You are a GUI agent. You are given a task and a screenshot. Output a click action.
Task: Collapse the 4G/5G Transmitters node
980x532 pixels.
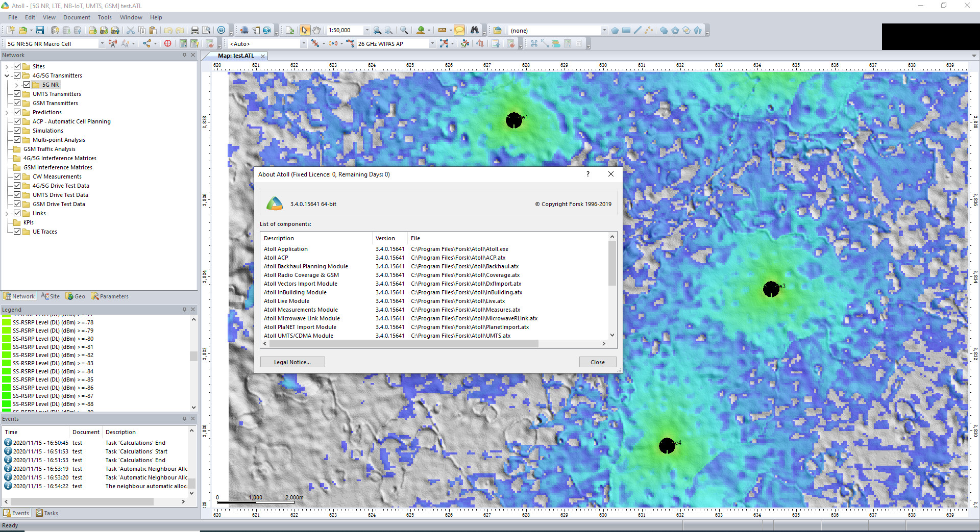coord(7,75)
